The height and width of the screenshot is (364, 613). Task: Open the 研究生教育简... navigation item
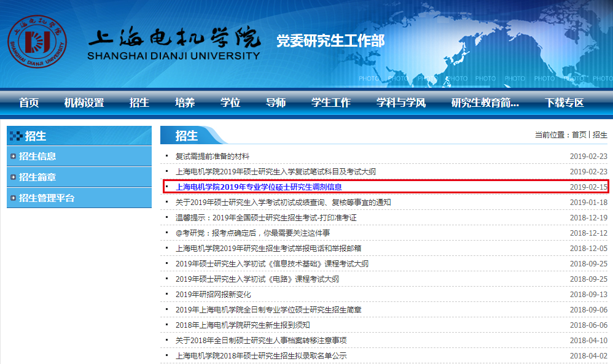pyautogui.click(x=485, y=103)
